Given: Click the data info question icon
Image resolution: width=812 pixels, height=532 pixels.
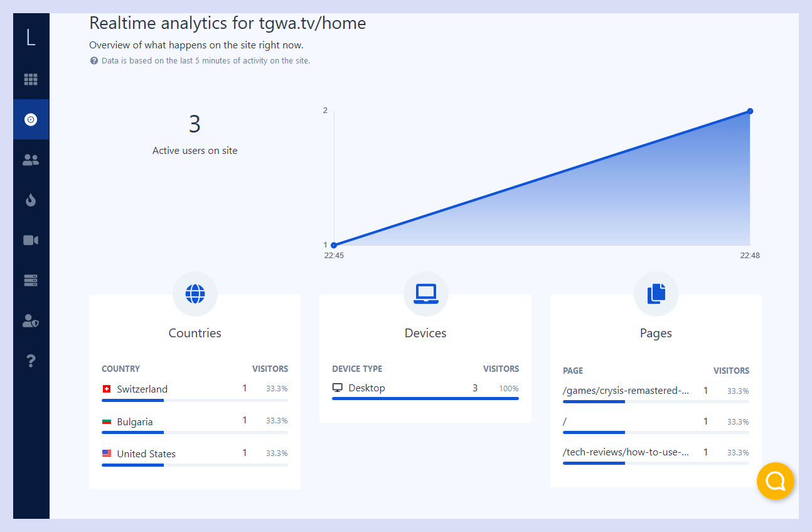Looking at the screenshot, I should (93, 61).
